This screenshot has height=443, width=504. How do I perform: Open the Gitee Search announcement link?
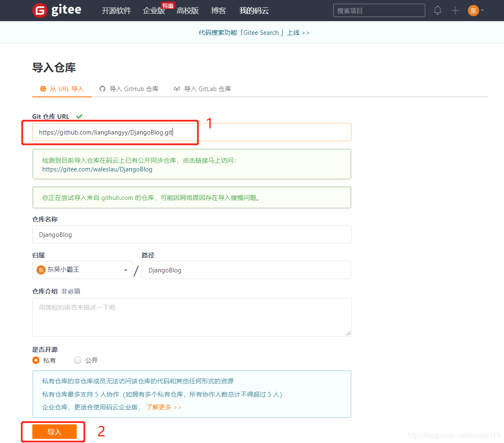[254, 33]
